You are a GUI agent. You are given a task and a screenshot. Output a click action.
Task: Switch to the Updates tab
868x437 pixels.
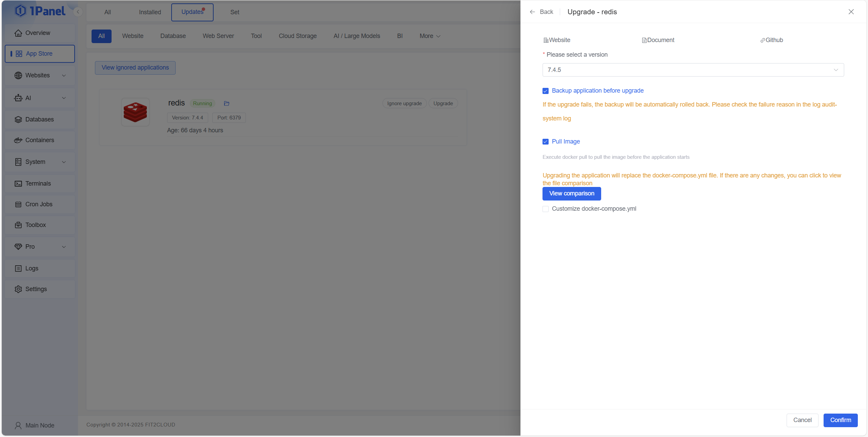192,12
